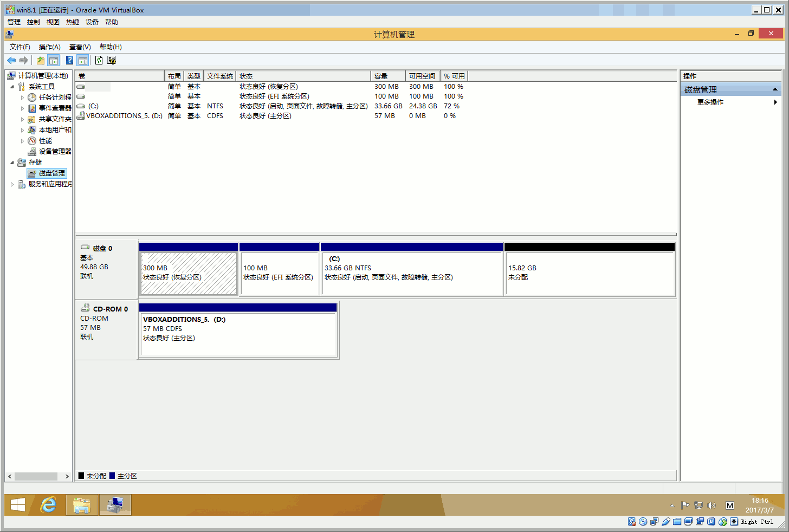The width and height of the screenshot is (789, 532).
Task: Click the volume speaker tray icon
Action: tap(712, 505)
